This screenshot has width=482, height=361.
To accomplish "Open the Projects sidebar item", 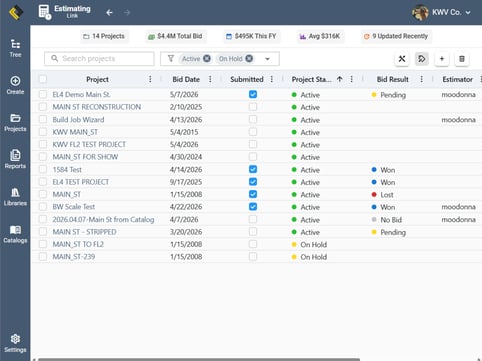I will (15, 123).
